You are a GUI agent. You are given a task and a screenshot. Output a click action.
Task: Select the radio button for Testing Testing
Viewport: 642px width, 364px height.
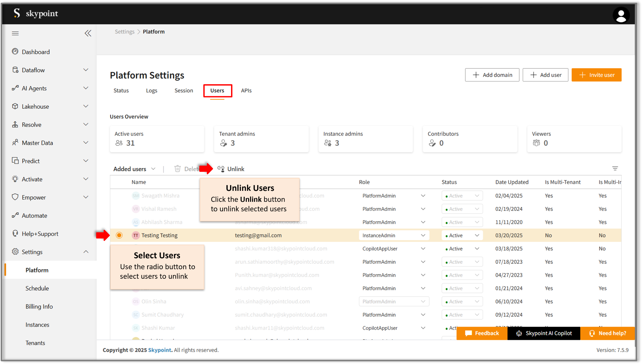119,235
